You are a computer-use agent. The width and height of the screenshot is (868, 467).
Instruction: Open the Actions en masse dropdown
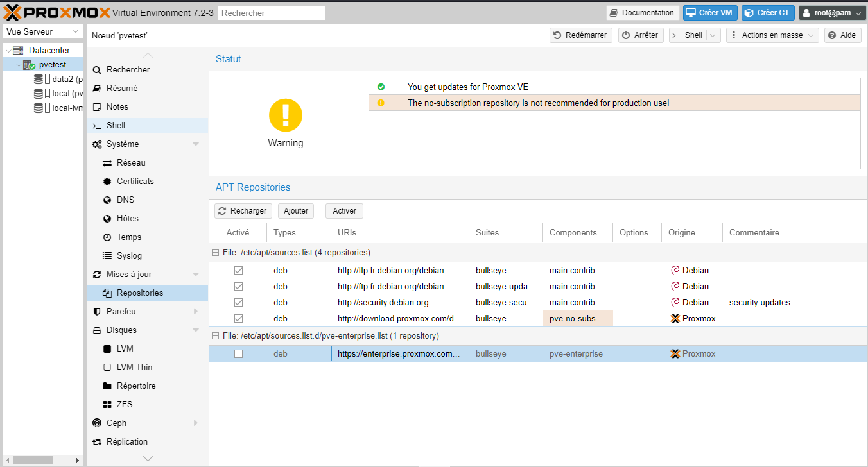pyautogui.click(x=772, y=35)
